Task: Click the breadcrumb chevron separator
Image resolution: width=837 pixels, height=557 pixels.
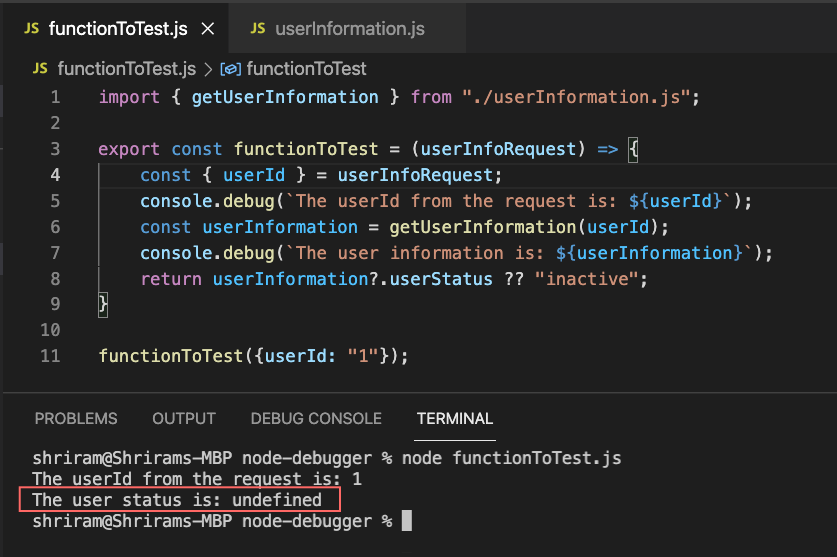Action: [208, 69]
